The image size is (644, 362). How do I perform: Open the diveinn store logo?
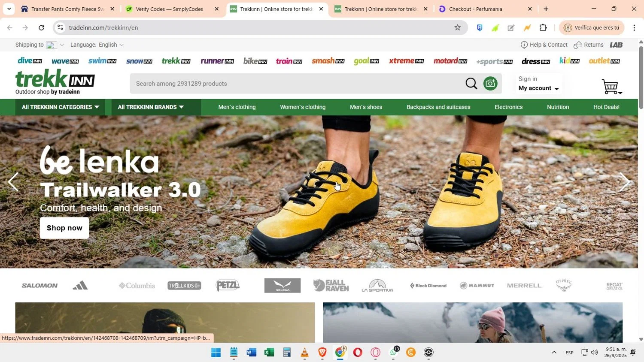click(30, 61)
